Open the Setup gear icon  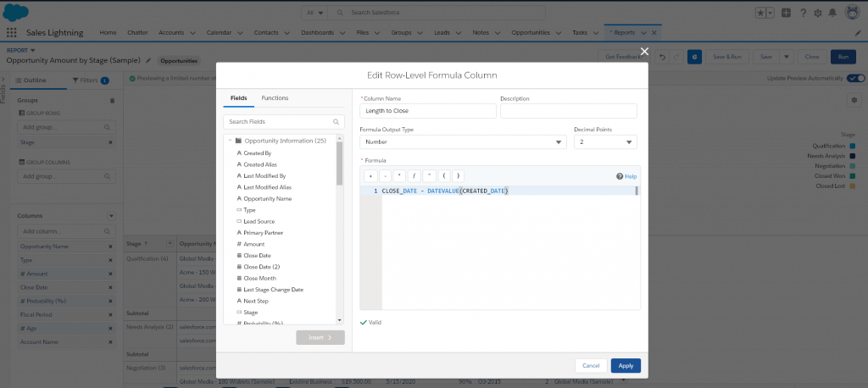[818, 13]
